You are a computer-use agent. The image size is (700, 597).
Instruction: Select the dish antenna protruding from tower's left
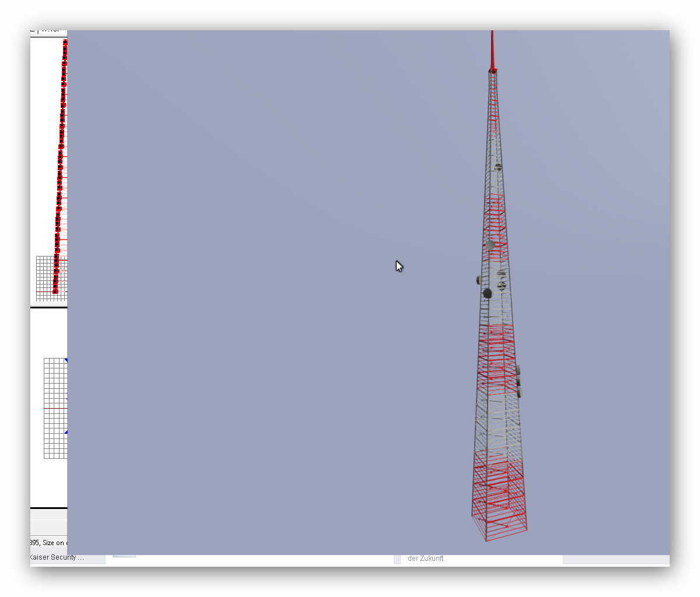[479, 280]
